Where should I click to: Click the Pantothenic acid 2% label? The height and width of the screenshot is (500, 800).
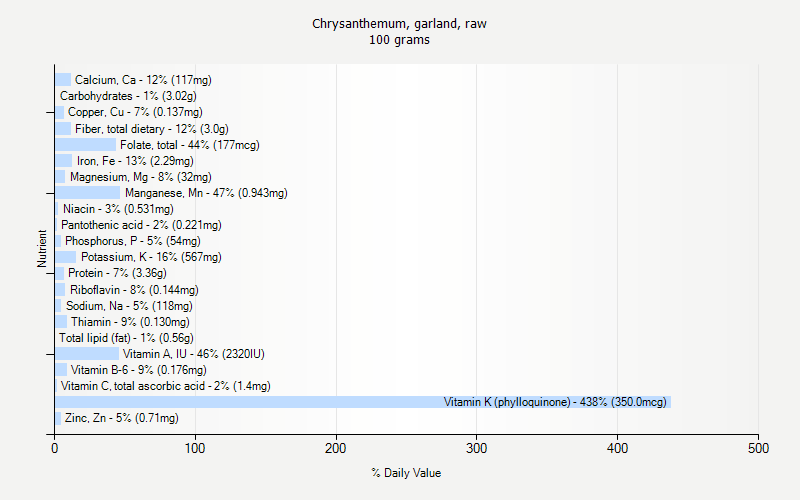[141, 225]
